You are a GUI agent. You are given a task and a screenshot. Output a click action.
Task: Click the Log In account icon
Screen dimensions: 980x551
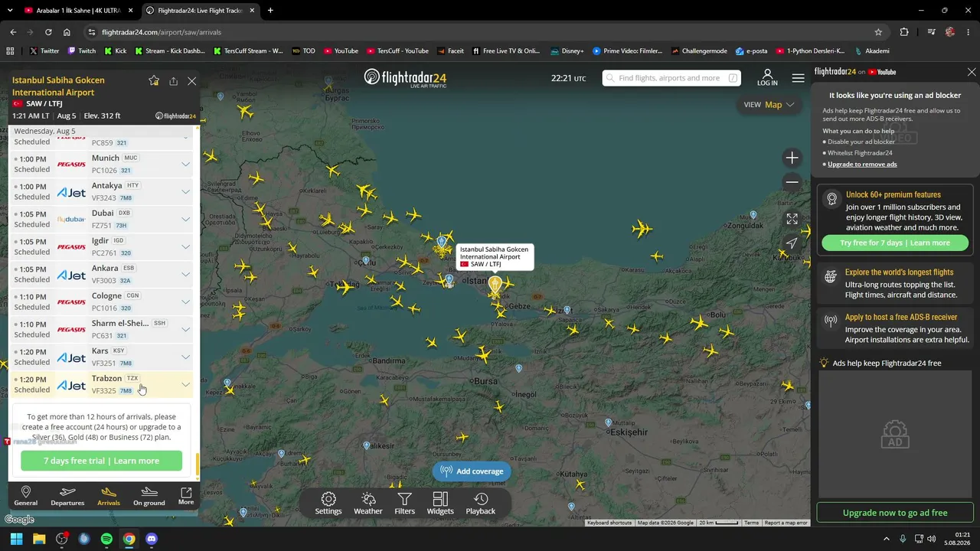[x=767, y=78]
